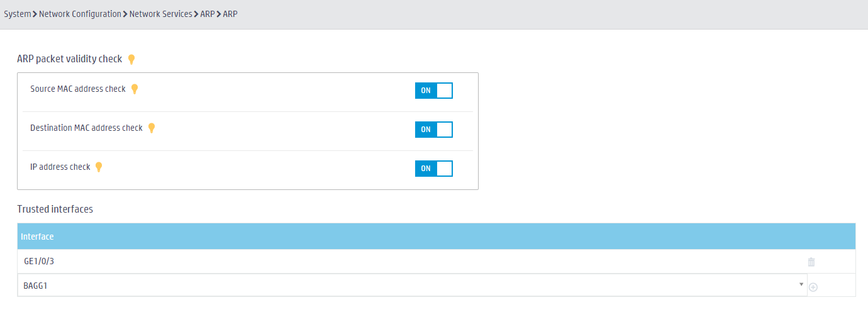The width and height of the screenshot is (868, 312).
Task: Go to System in the breadcrumb
Action: click(x=18, y=14)
